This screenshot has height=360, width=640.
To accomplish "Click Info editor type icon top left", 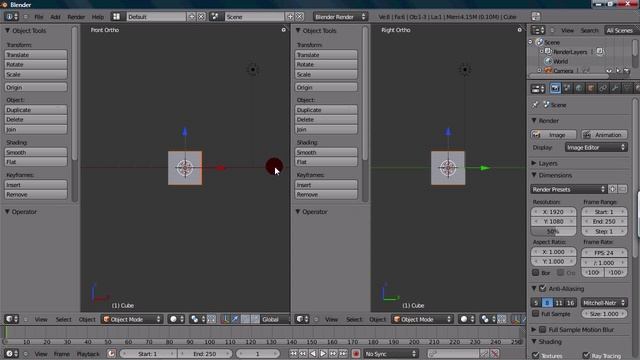I will pos(11,17).
